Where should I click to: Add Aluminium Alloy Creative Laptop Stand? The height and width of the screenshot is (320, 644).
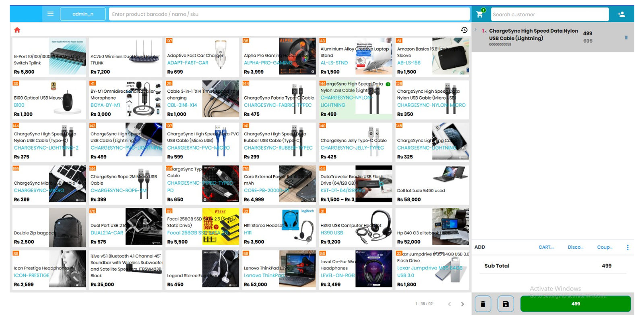click(356, 56)
